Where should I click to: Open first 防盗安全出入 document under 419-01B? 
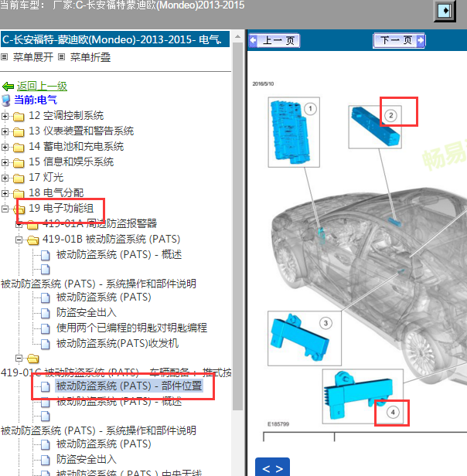tap(87, 313)
